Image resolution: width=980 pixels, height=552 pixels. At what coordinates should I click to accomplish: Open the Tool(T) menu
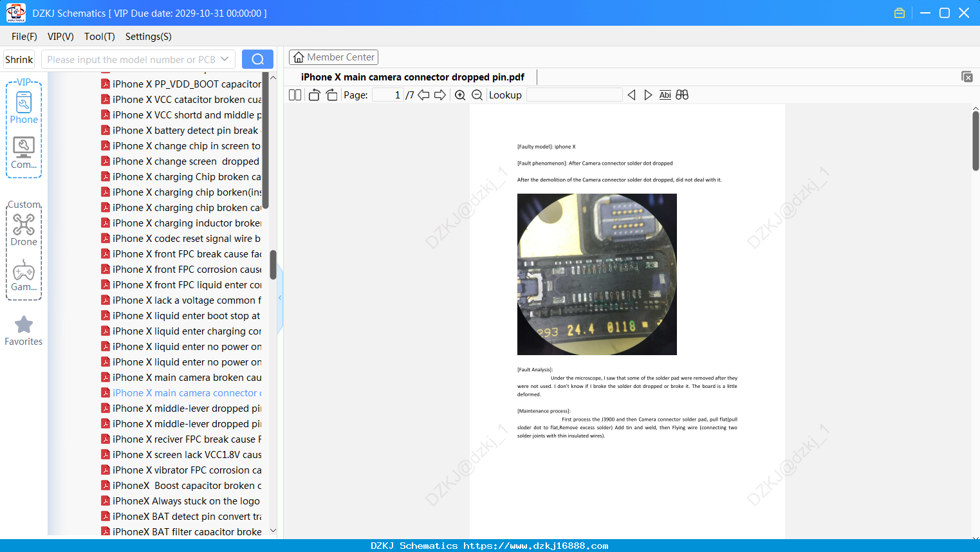[x=100, y=37]
